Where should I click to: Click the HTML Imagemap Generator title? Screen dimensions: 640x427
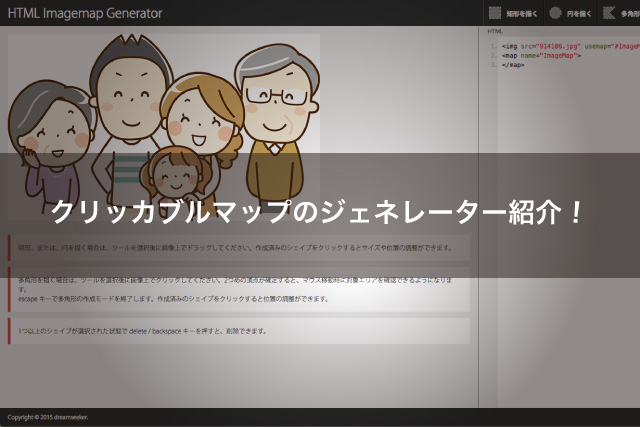click(x=85, y=13)
